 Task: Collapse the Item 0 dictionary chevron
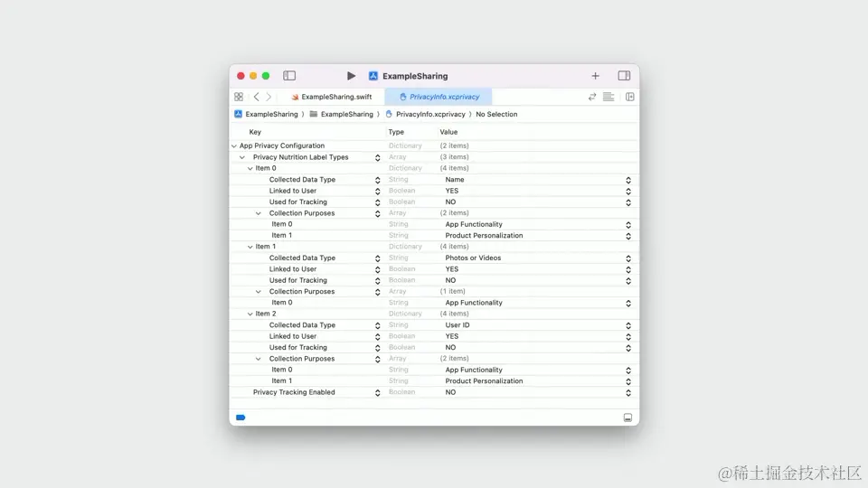pos(250,168)
